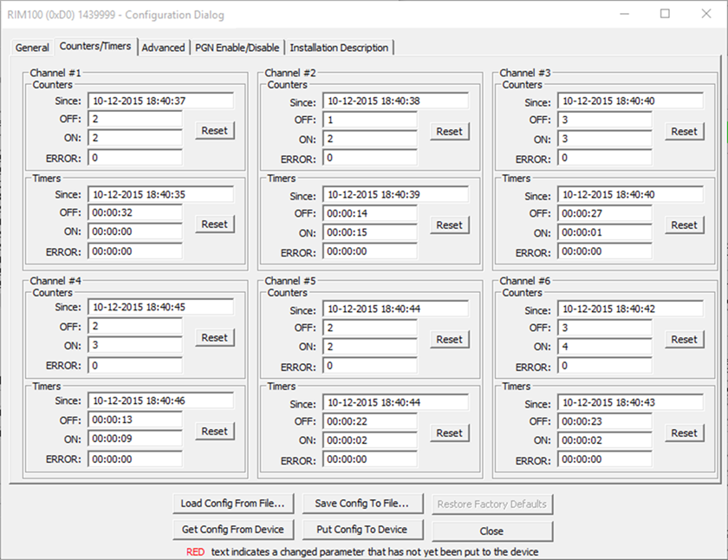The width and height of the screenshot is (728, 560).
Task: Click Load Config From File button
Action: click(x=232, y=504)
